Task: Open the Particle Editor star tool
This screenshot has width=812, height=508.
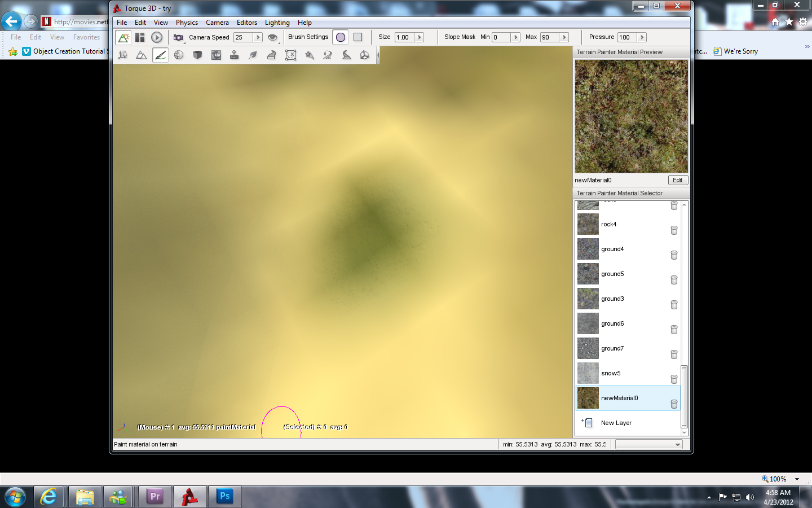Action: [x=309, y=55]
